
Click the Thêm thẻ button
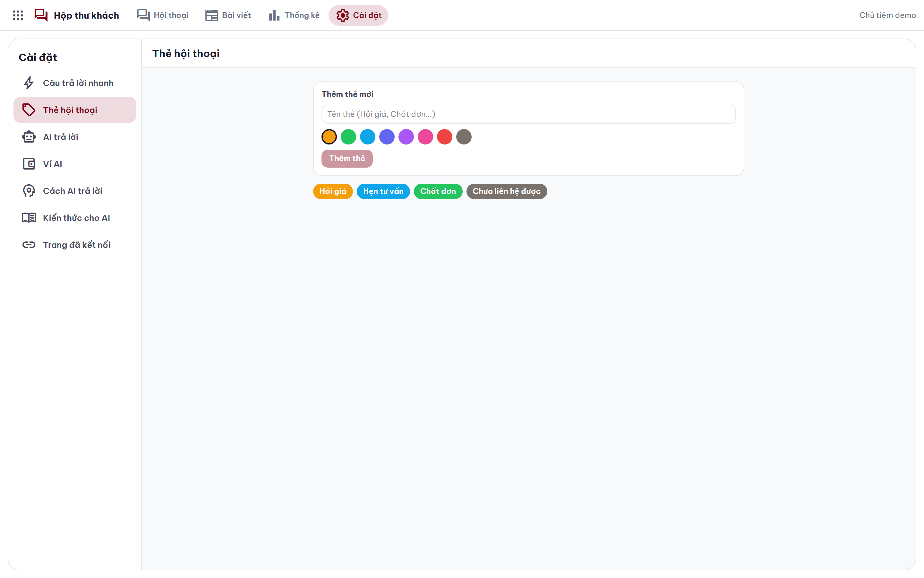[347, 159]
